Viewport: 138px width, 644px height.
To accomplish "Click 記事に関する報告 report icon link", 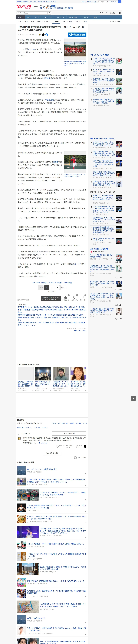I will coord(24,300).
